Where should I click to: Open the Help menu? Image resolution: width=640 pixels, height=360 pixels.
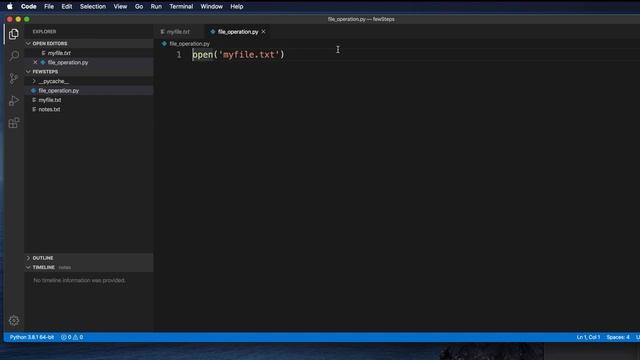point(237,7)
